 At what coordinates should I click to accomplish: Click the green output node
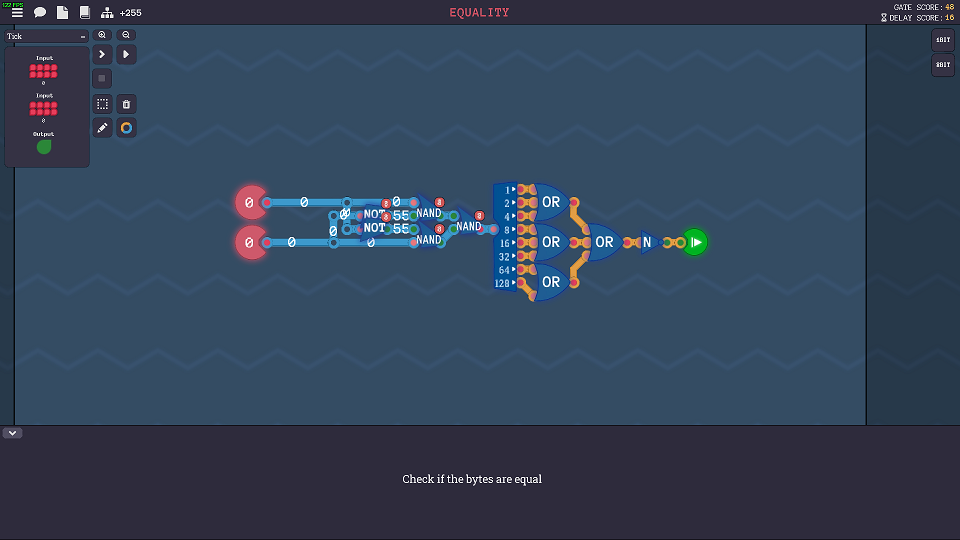(x=695, y=242)
